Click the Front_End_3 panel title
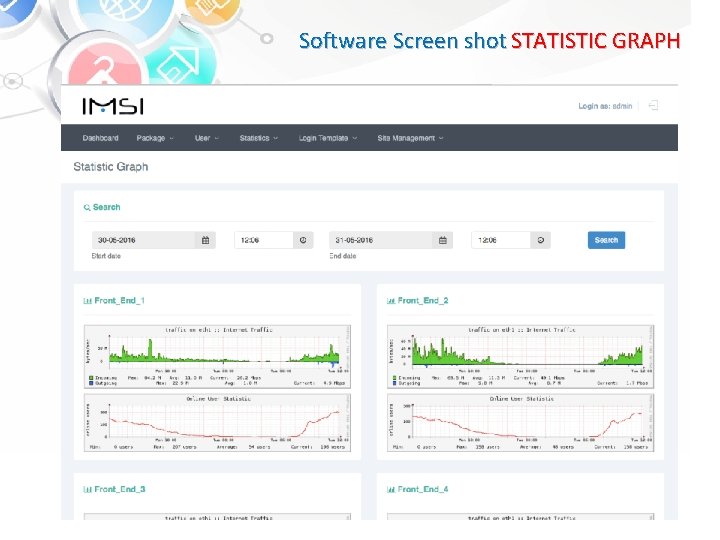720x540 pixels. click(120, 489)
